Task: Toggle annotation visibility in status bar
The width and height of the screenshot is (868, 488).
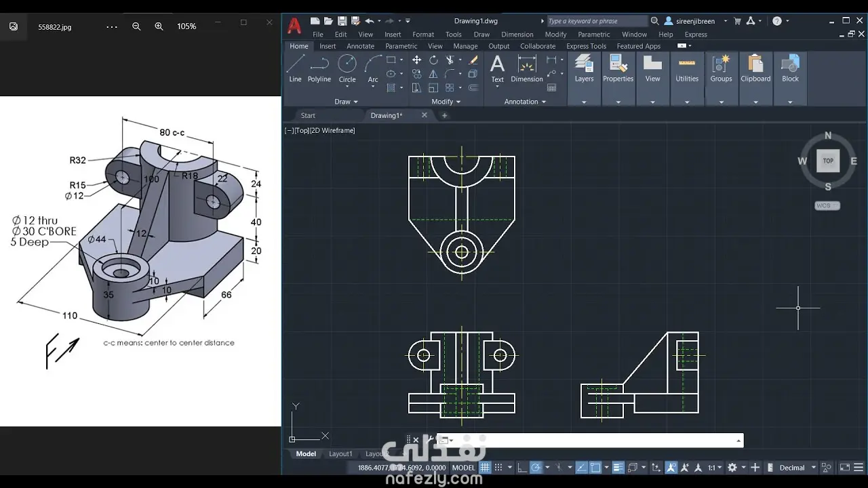Action: point(671,468)
